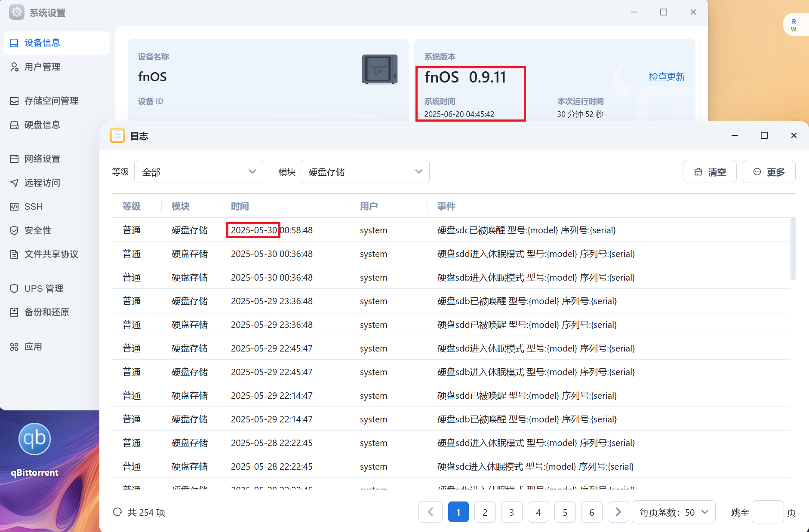Select the 硬盘sdc进入休眠模式 event at 2025-05-28 22:22:45
The height and width of the screenshot is (532, 809).
[451, 466]
